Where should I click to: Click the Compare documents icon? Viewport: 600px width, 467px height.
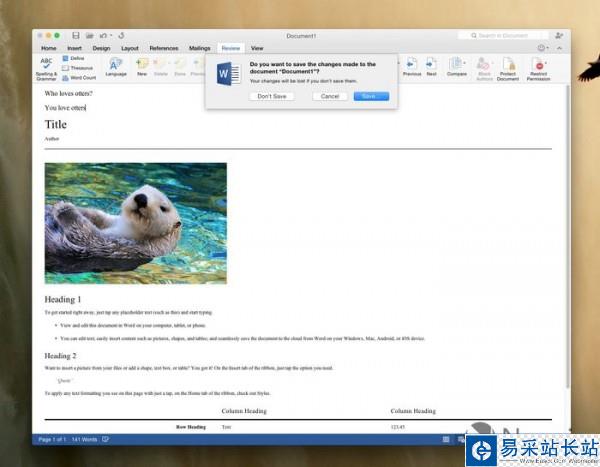click(457, 66)
